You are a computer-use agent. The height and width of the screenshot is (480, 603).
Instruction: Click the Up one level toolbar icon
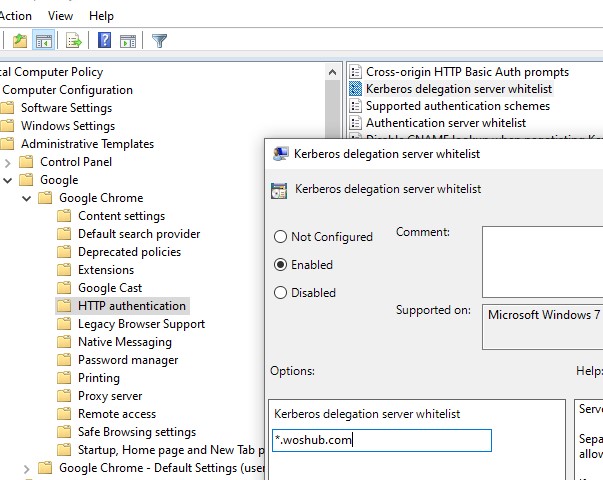pyautogui.click(x=20, y=41)
